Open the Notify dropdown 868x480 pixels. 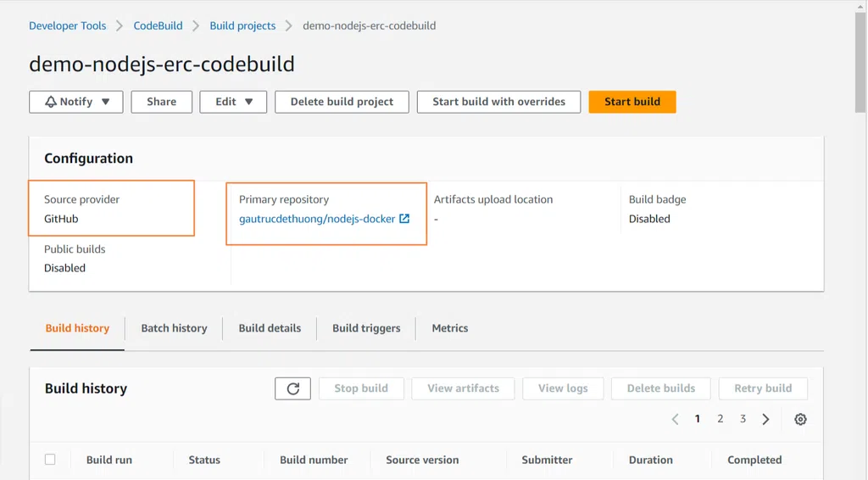[76, 102]
